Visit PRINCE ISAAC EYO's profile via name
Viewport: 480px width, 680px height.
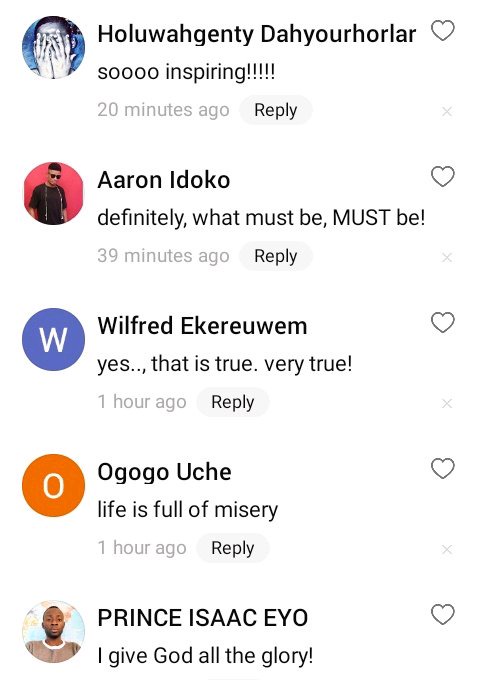[202, 618]
